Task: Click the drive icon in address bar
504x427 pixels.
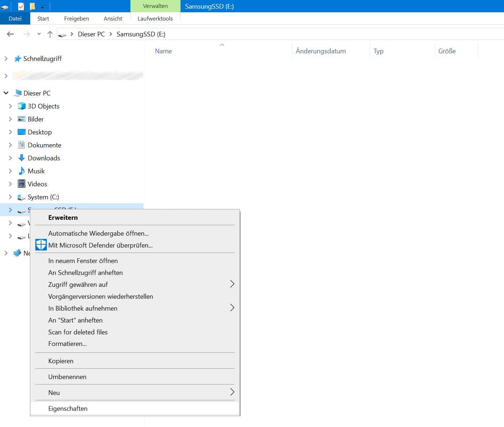Action: point(62,35)
